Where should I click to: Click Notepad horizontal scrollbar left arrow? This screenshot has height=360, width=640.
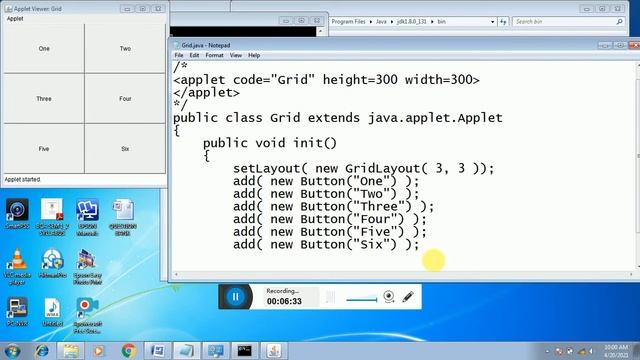(176, 274)
